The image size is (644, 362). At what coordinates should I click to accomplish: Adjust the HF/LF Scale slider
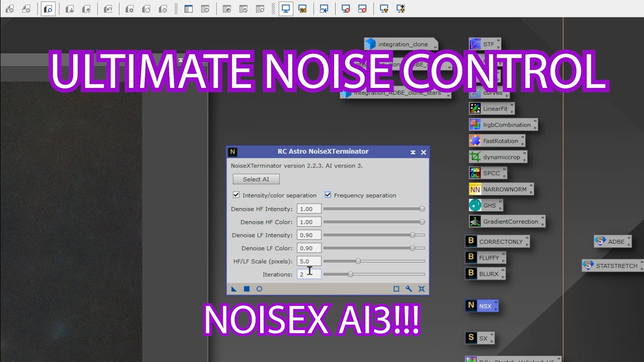pyautogui.click(x=374, y=261)
